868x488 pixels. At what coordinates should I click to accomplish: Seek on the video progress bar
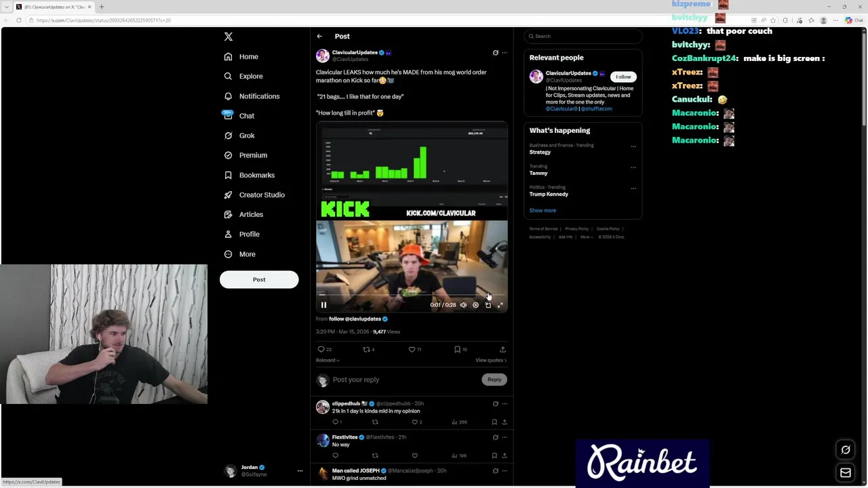pos(412,296)
